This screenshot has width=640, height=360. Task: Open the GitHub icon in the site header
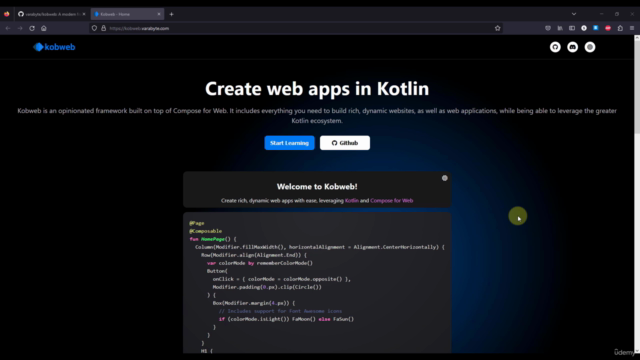tap(555, 47)
